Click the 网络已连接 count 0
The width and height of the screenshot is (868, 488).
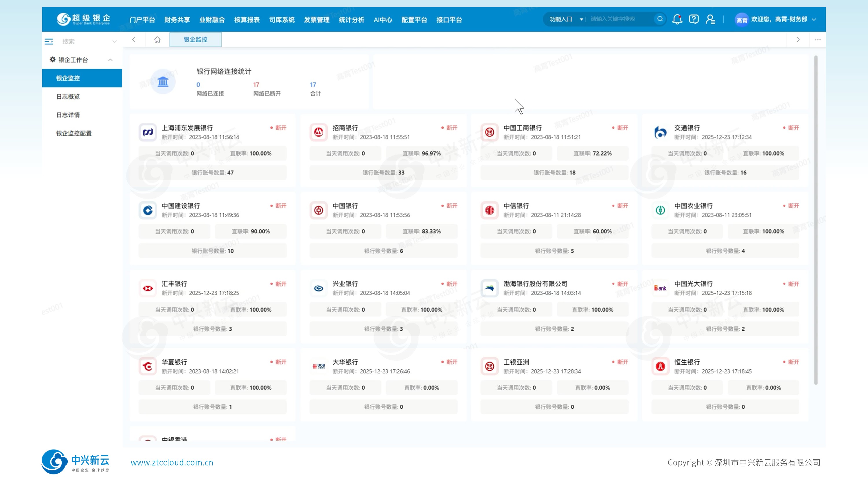click(198, 85)
